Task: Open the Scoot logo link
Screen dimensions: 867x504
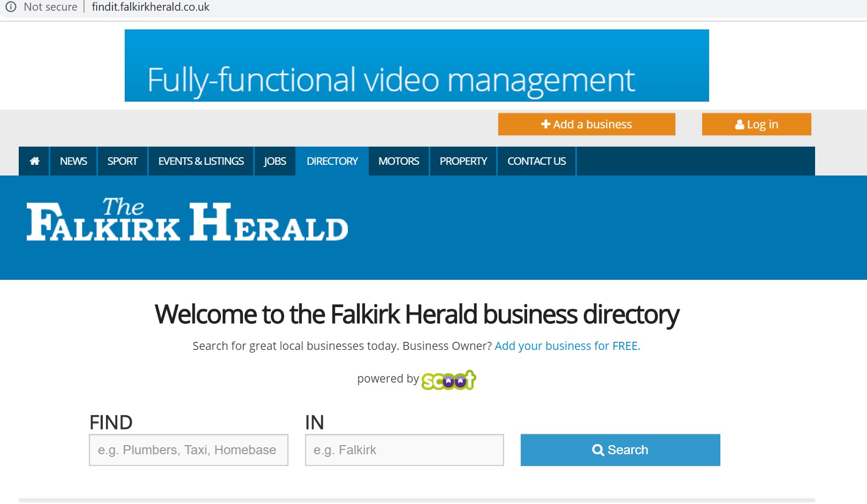Action: pyautogui.click(x=448, y=380)
